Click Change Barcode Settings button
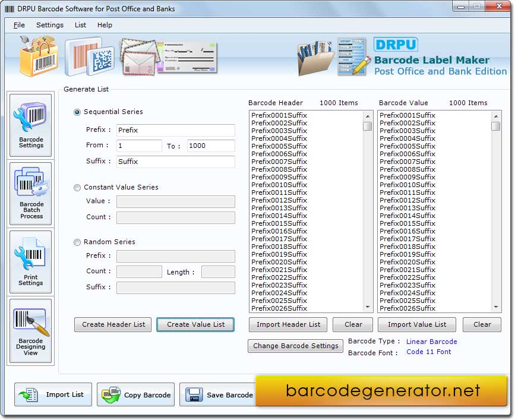 [295, 346]
